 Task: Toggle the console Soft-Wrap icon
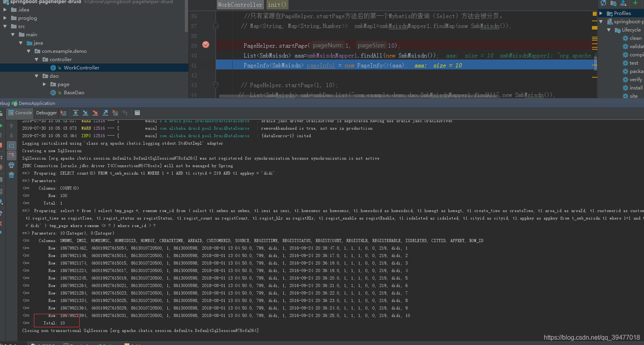(x=11, y=145)
